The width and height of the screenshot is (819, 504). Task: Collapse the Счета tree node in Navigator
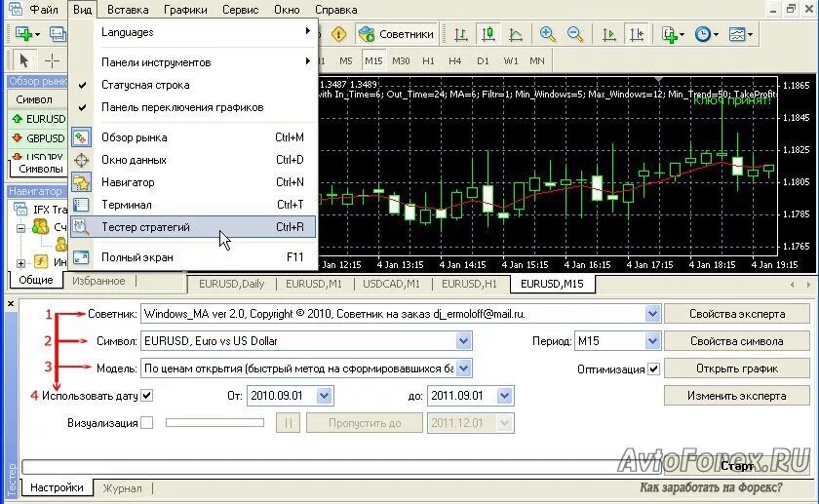pos(20,228)
